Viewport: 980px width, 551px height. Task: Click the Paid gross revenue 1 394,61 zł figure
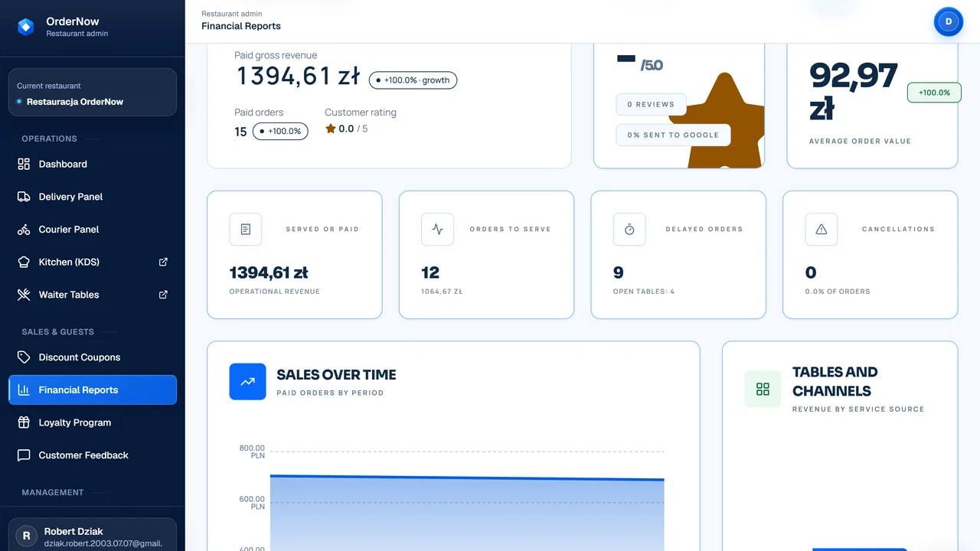tap(298, 76)
